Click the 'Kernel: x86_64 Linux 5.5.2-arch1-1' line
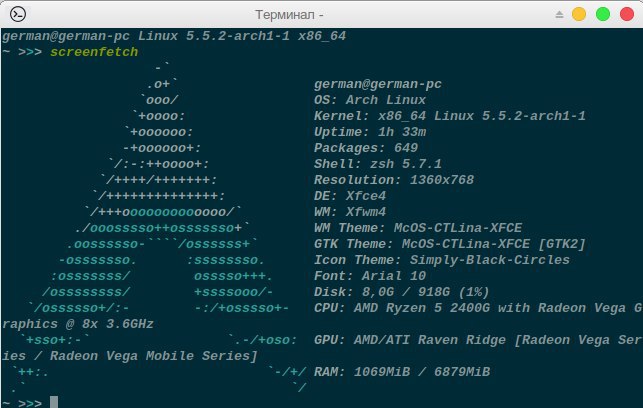The image size is (643, 408). coord(450,116)
